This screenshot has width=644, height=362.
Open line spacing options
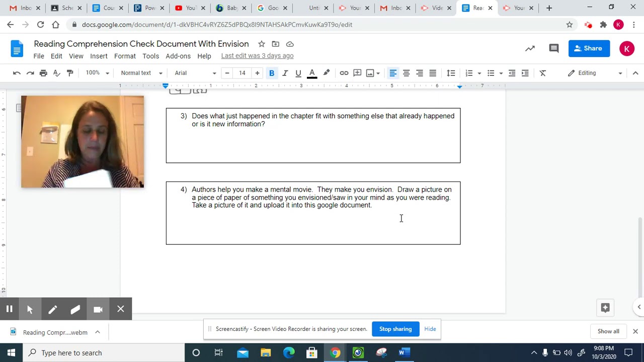[x=451, y=73]
